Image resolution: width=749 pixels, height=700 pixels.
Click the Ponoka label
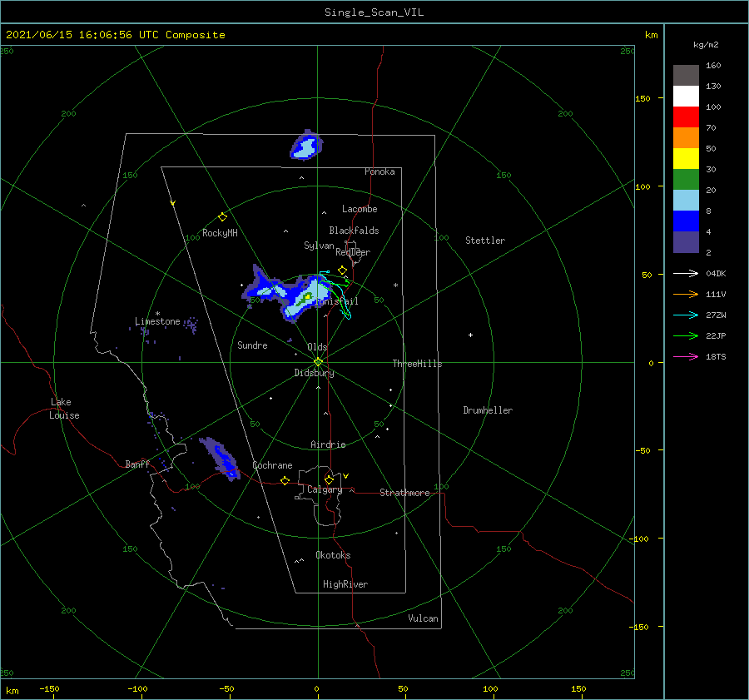click(x=379, y=171)
